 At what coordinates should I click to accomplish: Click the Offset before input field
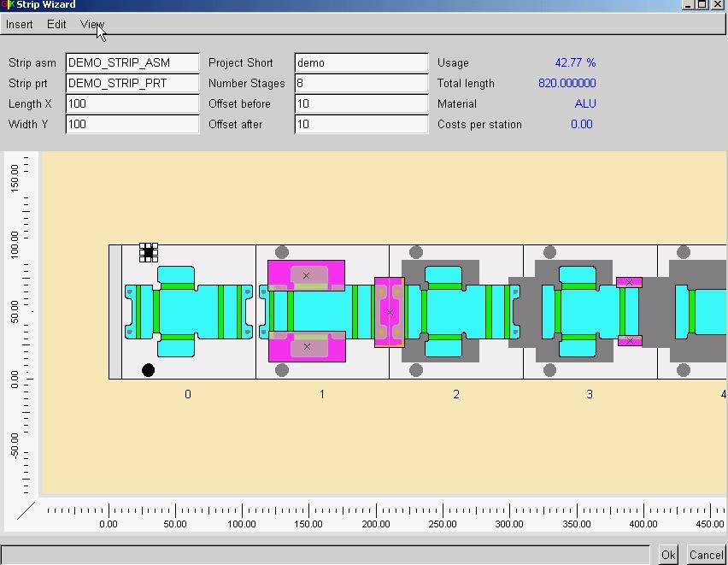click(361, 103)
